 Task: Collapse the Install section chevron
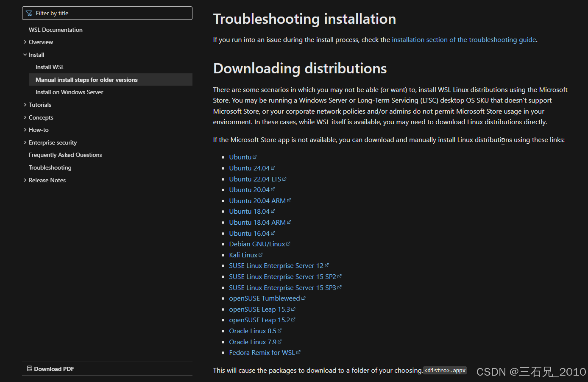tap(25, 55)
